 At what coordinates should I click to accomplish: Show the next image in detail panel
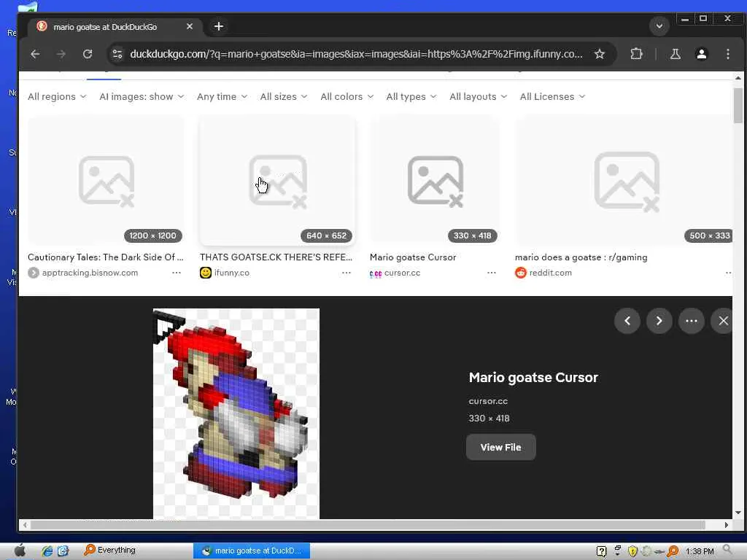point(659,321)
